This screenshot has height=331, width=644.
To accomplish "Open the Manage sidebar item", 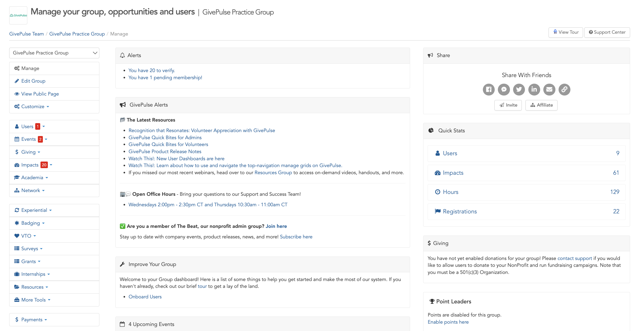I will click(x=54, y=68).
